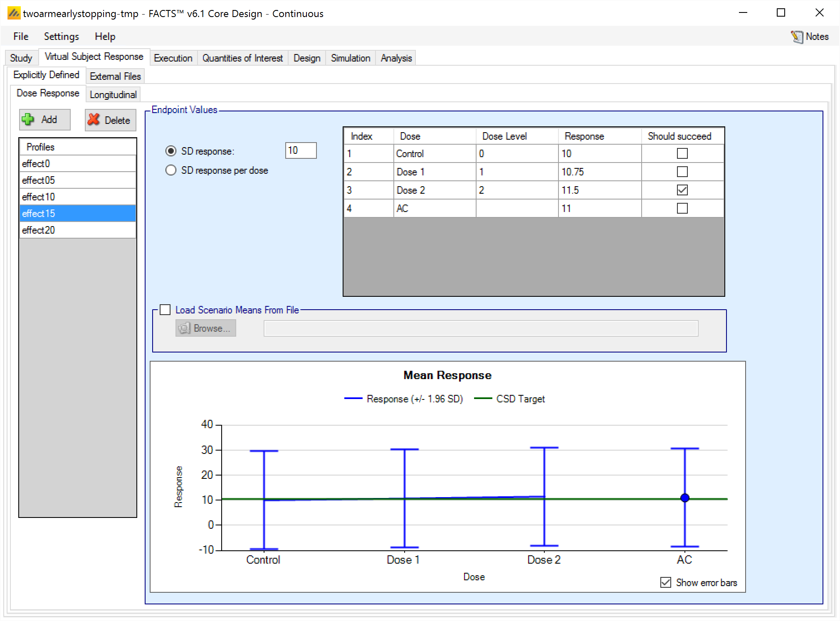Viewport: 840px width, 621px height.
Task: Open the File menu
Action: click(21, 37)
